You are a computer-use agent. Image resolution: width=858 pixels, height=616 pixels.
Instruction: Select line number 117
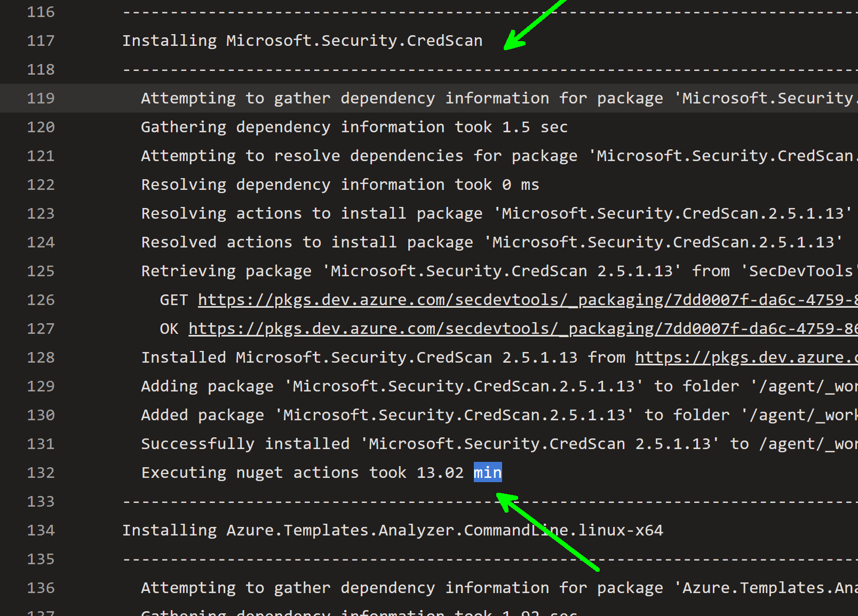click(x=41, y=41)
